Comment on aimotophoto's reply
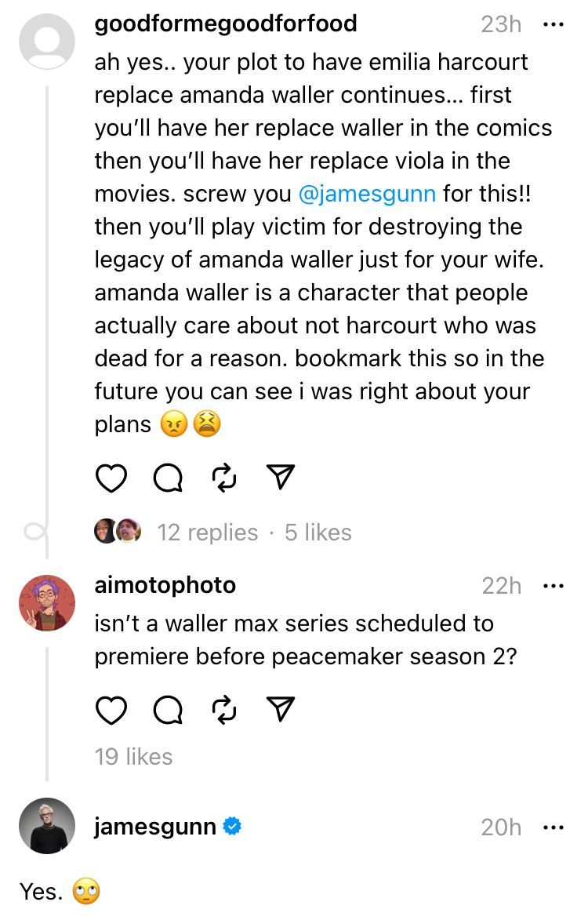This screenshot has width=588, height=920. pyautogui.click(x=168, y=711)
